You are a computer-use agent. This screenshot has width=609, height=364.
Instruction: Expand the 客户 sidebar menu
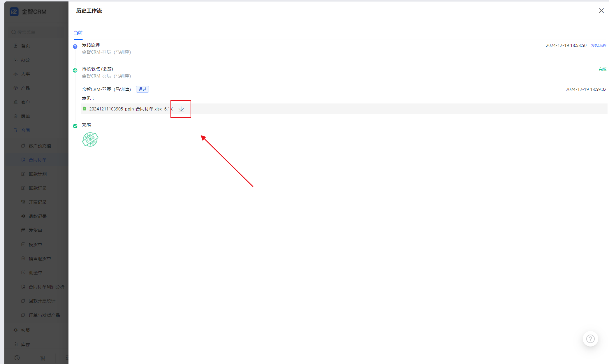point(25,102)
